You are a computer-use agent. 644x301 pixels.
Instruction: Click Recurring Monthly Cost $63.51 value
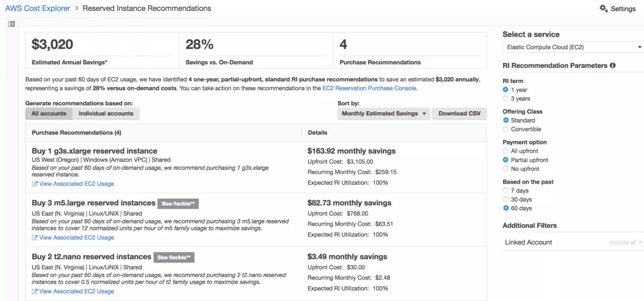tap(384, 224)
